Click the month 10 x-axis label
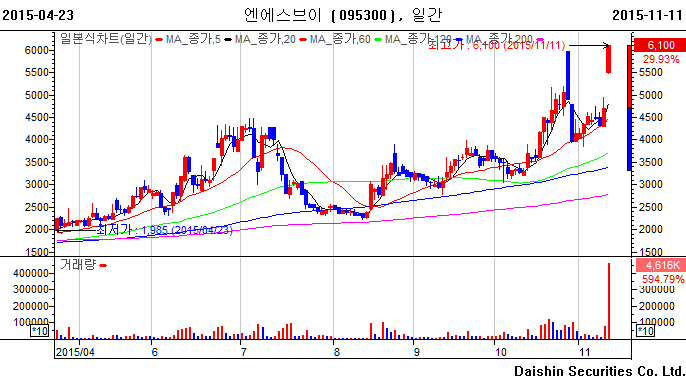 click(500, 352)
